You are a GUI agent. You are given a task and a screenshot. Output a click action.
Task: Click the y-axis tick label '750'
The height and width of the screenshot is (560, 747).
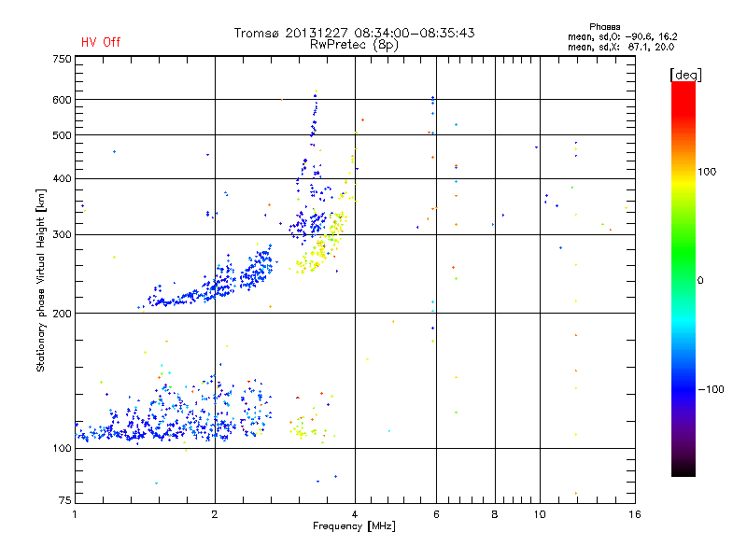pos(62,59)
